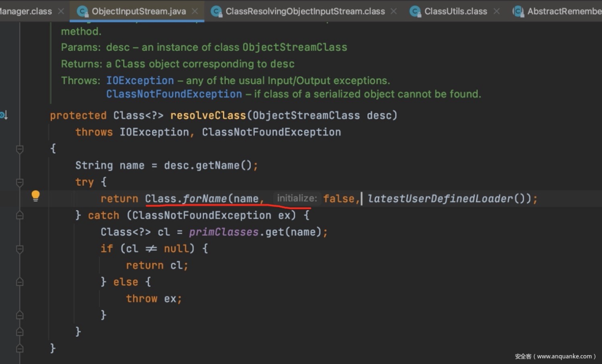Viewport: 602px width, 364px height.
Task: Open the ClassResolvingObjectInputStream.class tab
Action: [x=305, y=12]
